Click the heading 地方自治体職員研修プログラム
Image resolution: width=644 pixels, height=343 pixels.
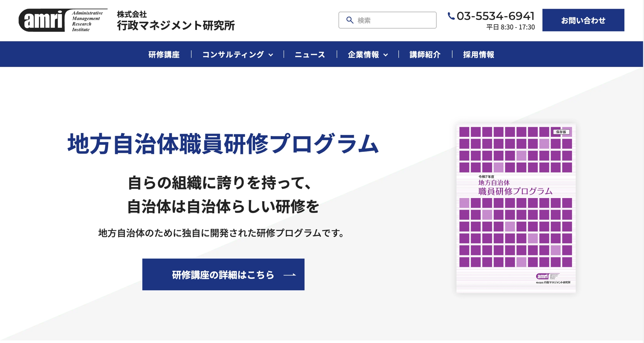(x=223, y=144)
